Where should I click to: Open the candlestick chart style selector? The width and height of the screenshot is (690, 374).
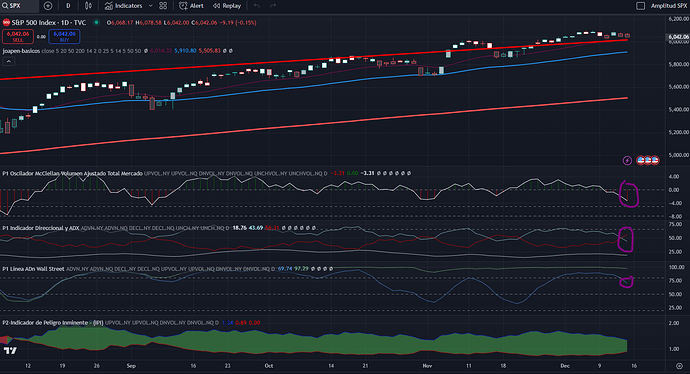pos(88,6)
